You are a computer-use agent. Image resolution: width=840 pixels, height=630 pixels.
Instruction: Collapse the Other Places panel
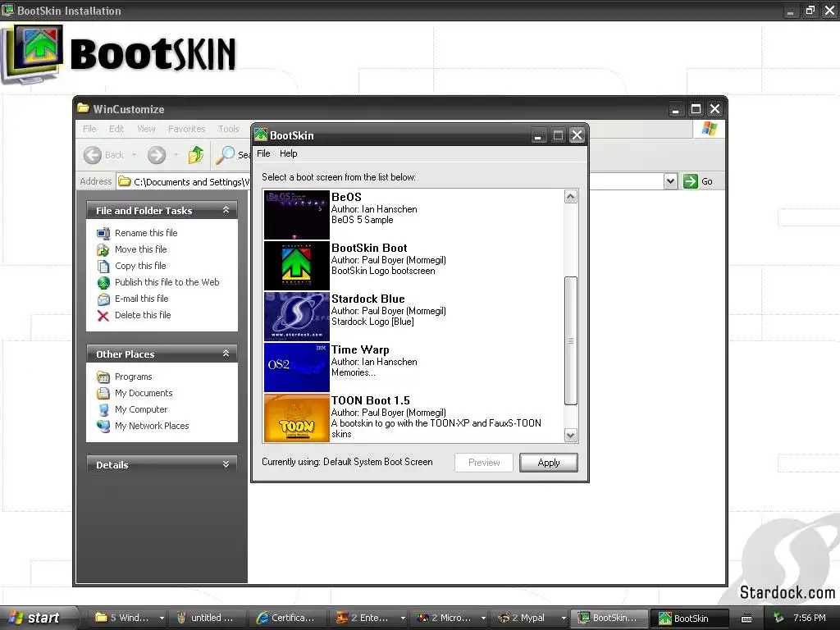coord(226,354)
